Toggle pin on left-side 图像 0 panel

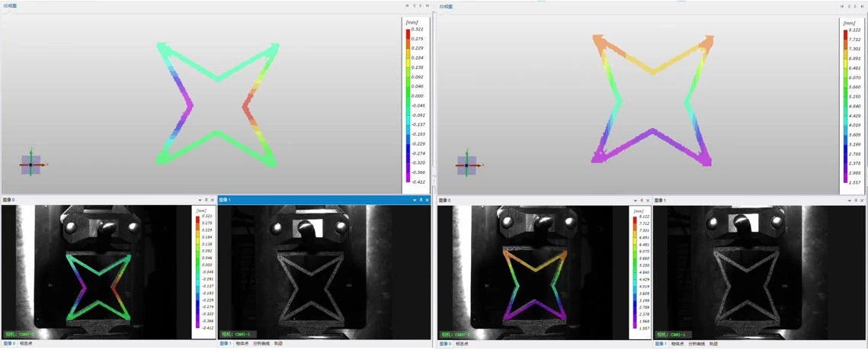(x=206, y=201)
